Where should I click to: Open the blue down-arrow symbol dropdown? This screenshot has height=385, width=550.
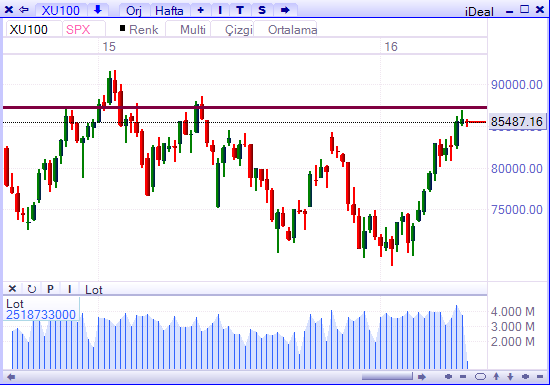[x=98, y=10]
